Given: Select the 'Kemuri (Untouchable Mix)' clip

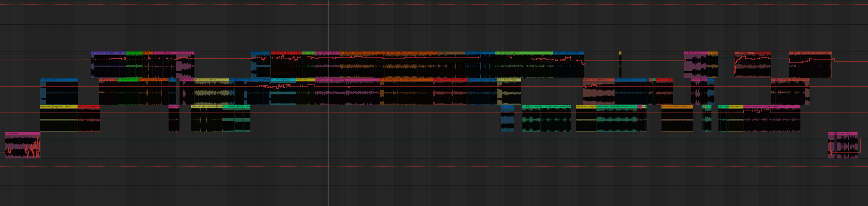Looking at the screenshot, I should point(450,92).
